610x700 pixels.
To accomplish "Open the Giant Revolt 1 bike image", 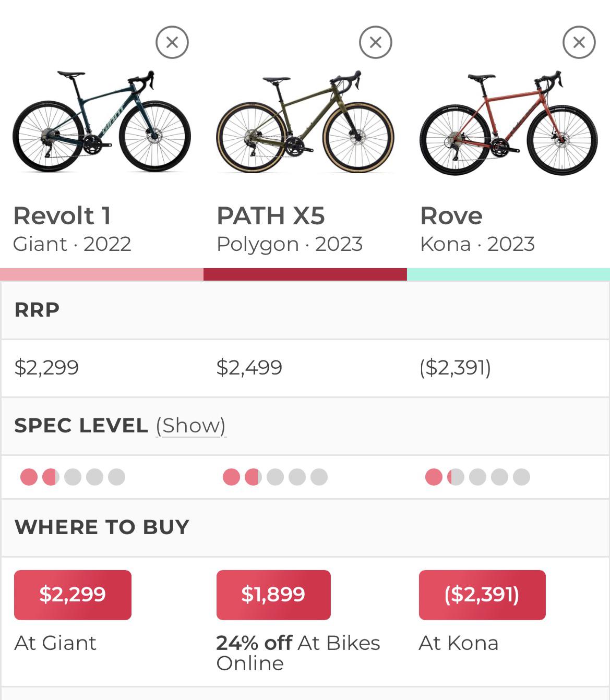I will [102, 121].
